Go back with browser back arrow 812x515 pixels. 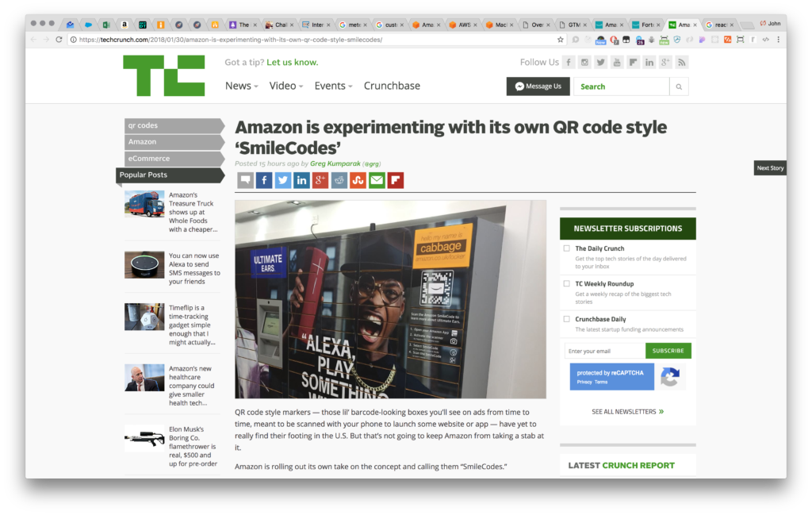tap(33, 40)
